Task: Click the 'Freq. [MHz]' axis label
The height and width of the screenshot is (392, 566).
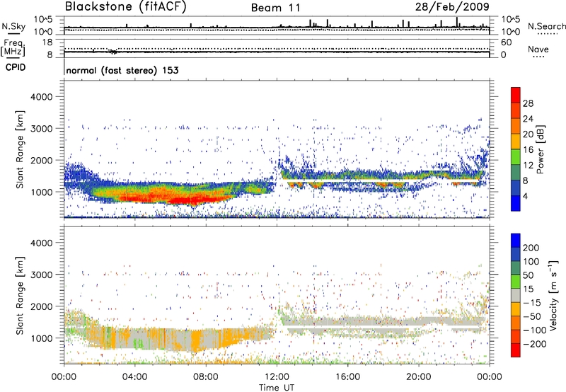Action: (x=13, y=47)
